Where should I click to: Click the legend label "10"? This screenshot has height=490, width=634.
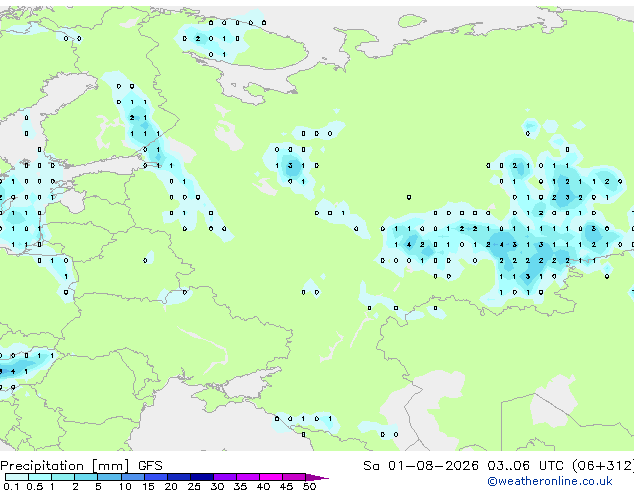[x=125, y=486]
